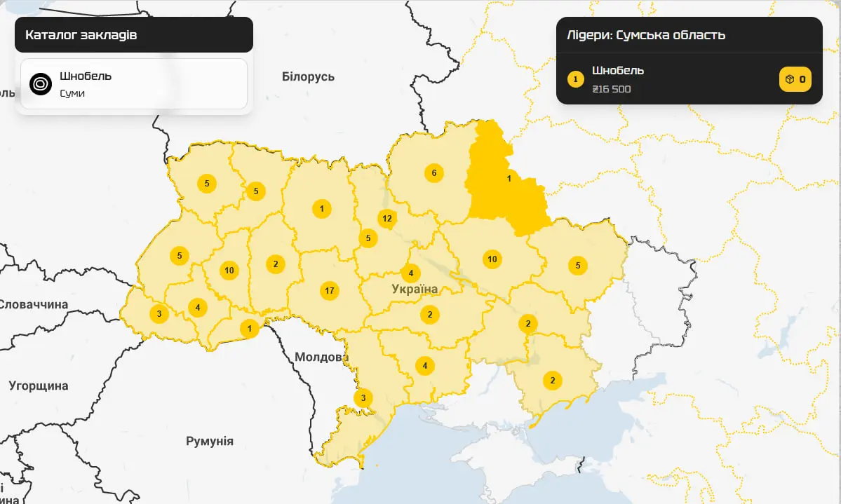Click marker "10" in Poltava region
The image size is (841, 504).
point(492,258)
